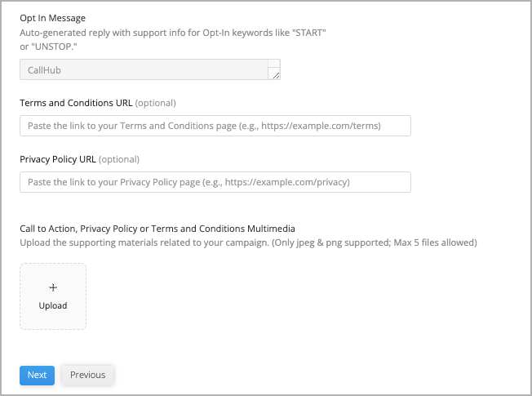Click the plus icon in Upload box
Viewport: 532px width, 396px height.
coord(53,287)
